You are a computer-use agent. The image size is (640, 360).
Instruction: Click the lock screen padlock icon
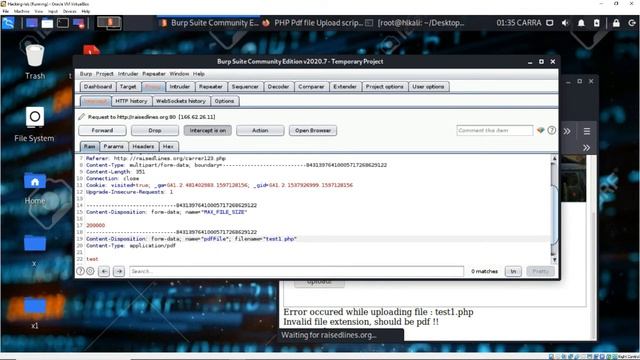point(616,23)
